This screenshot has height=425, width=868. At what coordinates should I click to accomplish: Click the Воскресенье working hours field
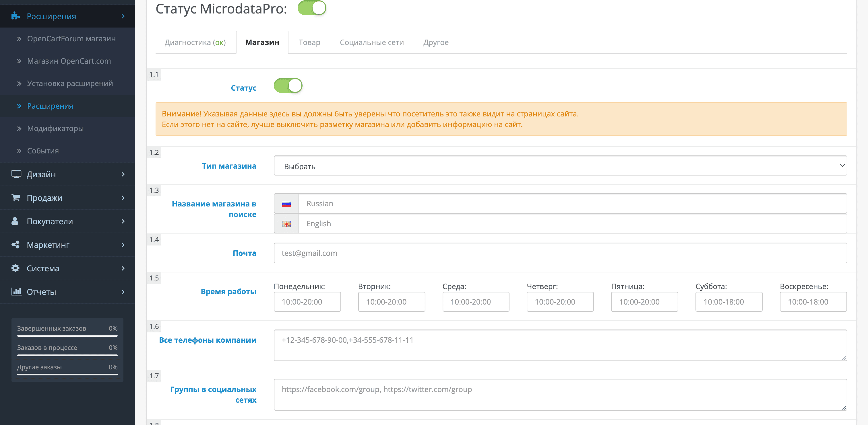point(813,302)
